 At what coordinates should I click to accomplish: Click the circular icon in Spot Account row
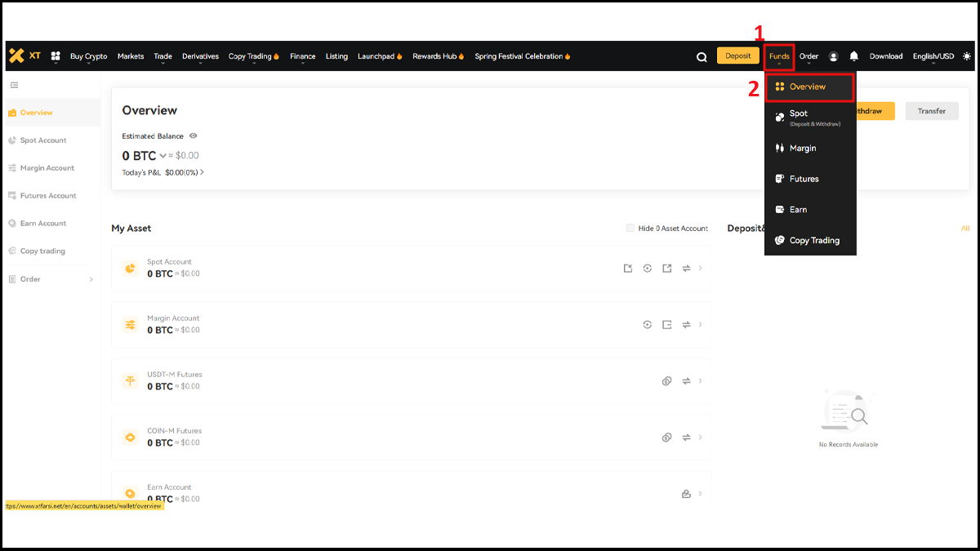coord(648,268)
